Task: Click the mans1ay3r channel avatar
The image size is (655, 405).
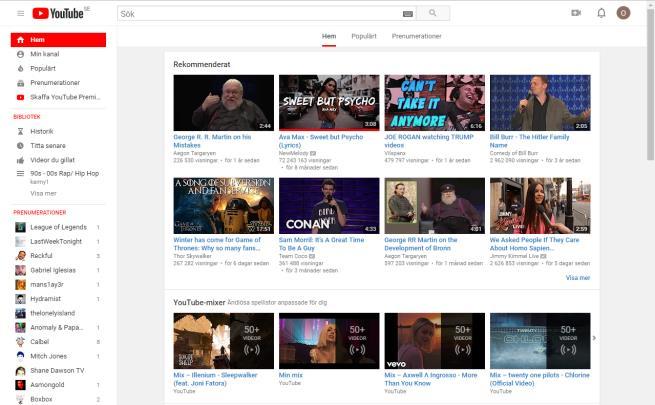Action: click(x=20, y=284)
